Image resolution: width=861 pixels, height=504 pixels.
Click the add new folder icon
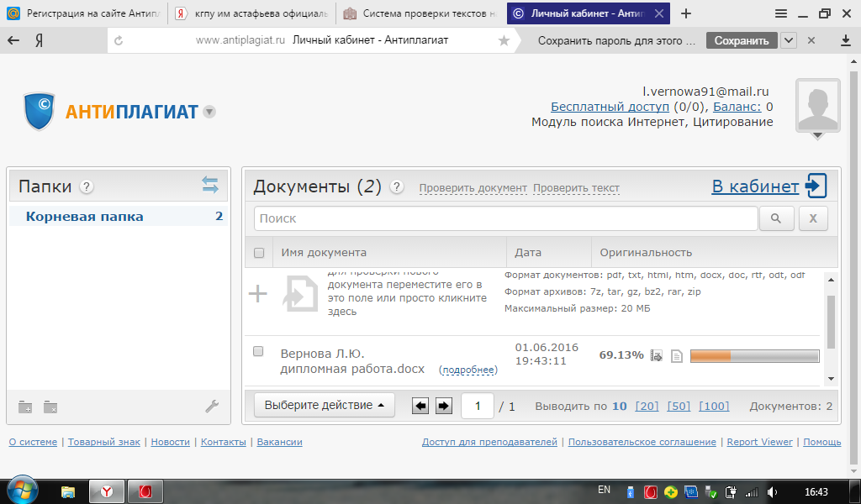(25, 407)
